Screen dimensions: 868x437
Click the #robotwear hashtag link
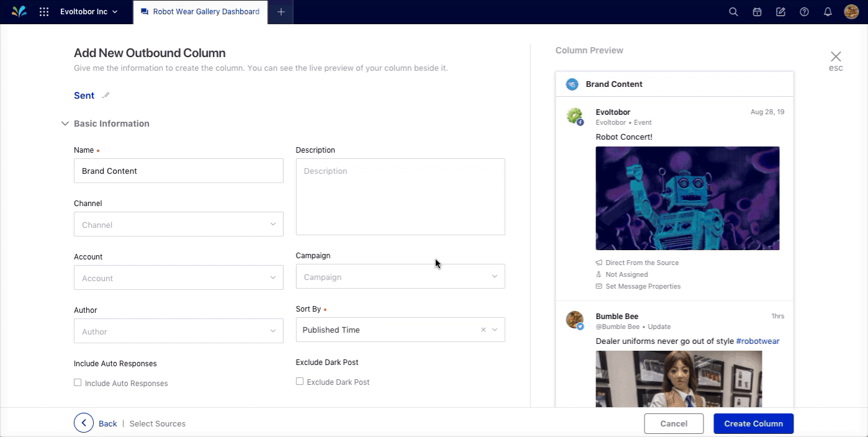point(757,341)
